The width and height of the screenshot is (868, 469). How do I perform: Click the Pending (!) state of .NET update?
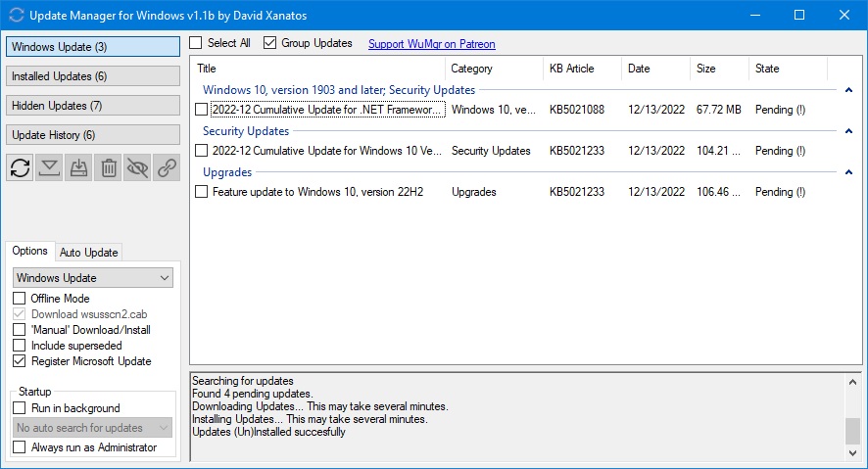pos(780,110)
